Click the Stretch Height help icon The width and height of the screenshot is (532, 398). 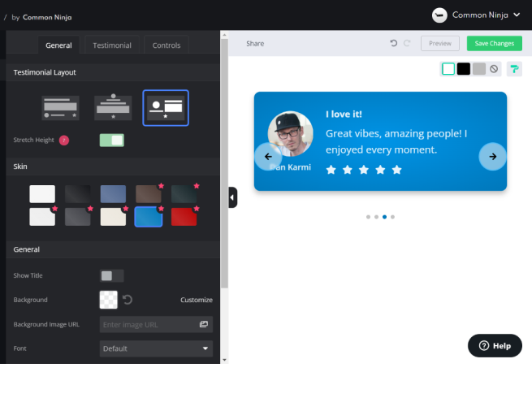(x=64, y=141)
